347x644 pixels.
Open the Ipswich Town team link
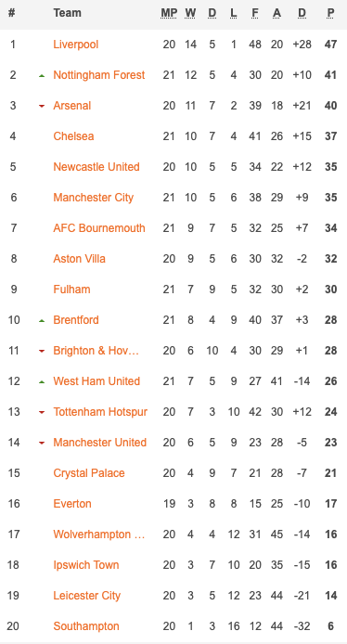coord(86,565)
